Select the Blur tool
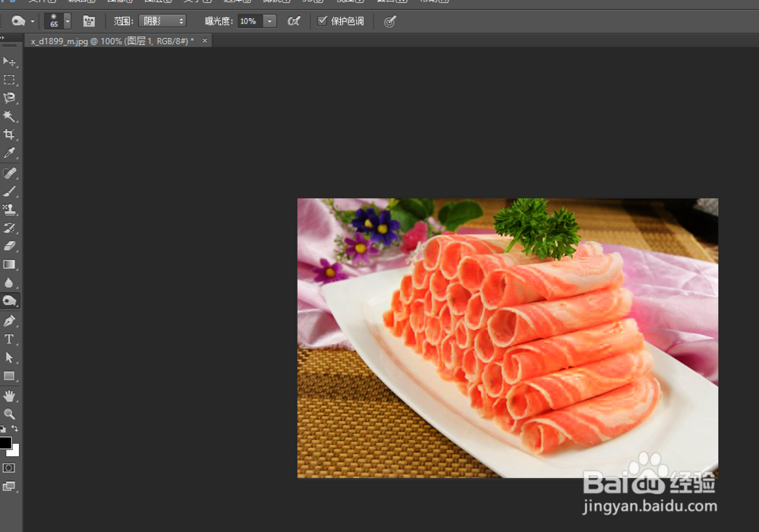This screenshot has height=532, width=759. click(x=9, y=283)
